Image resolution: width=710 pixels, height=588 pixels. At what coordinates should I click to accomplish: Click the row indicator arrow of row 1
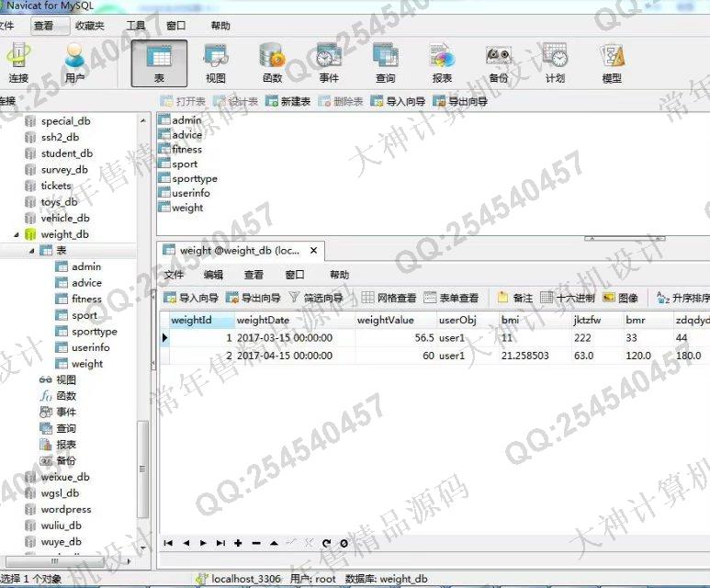tap(164, 338)
